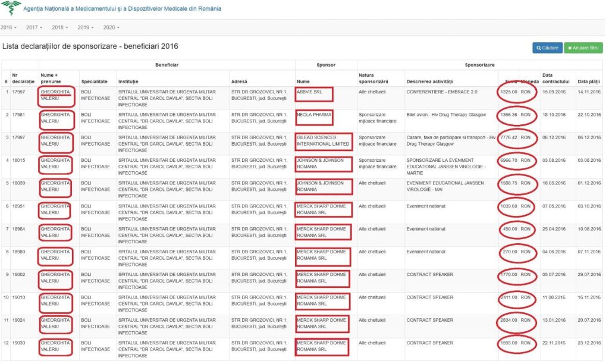Select declaration number 19030
This screenshot has width=609, height=364.
coord(18,343)
